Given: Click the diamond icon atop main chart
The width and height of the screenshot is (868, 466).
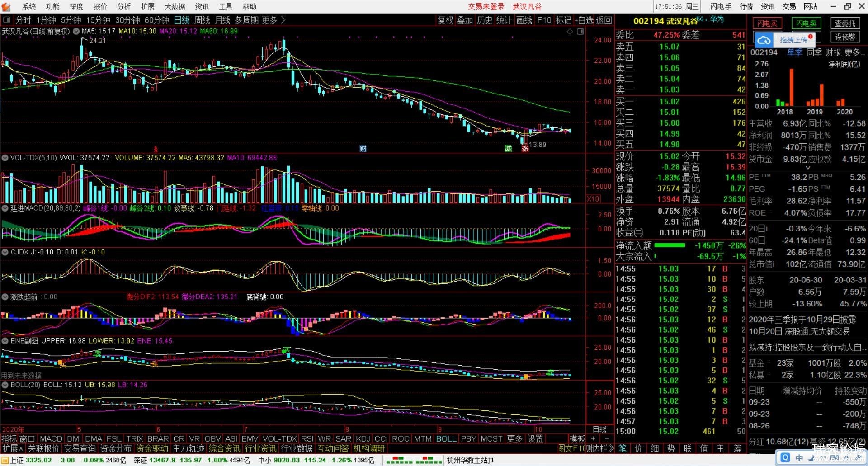Looking at the screenshot, I should pos(570,32).
